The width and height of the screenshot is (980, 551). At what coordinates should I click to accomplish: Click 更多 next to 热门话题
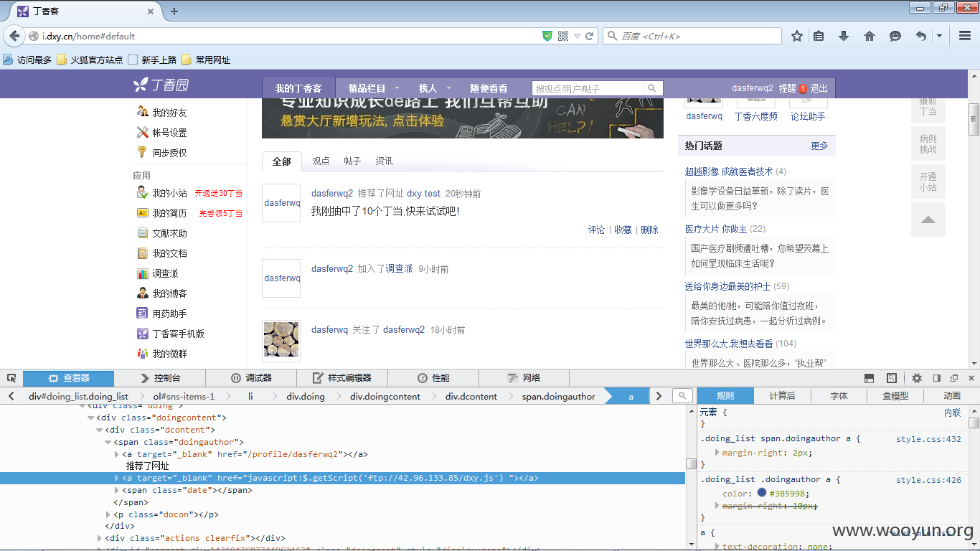[x=819, y=146]
